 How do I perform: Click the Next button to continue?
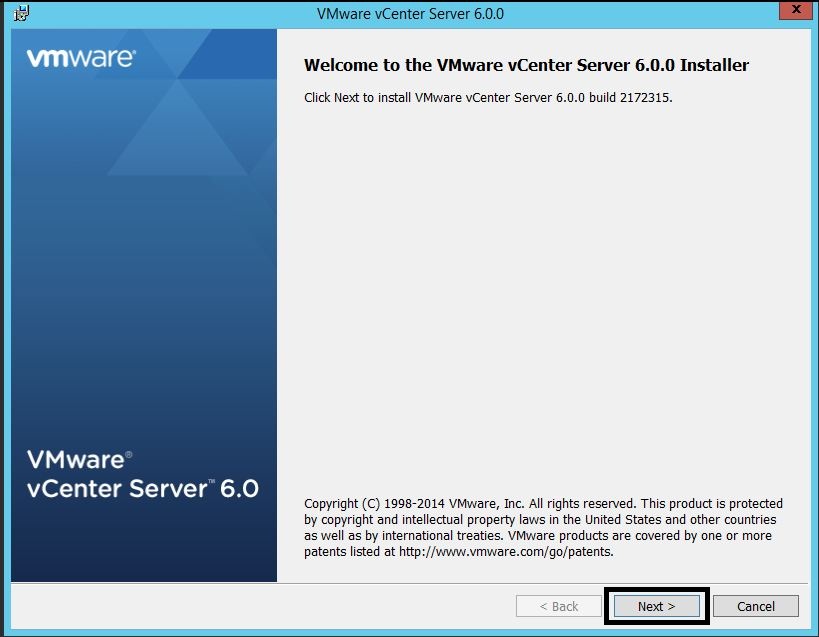pos(656,606)
